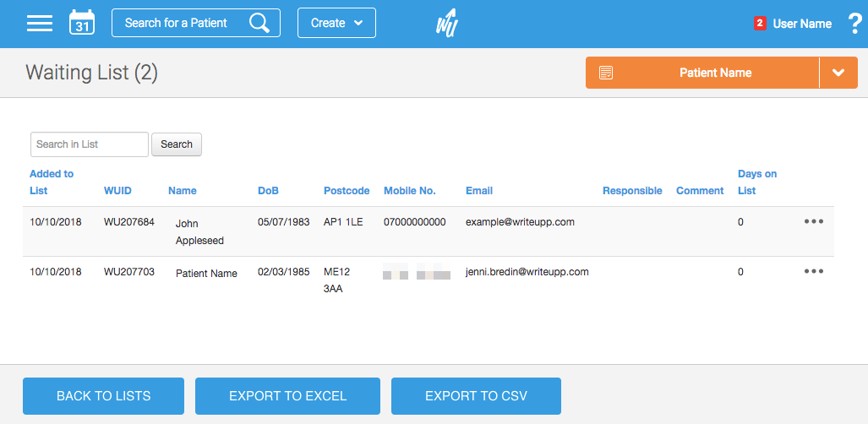Export the waiting list to Excel

pos(287,396)
